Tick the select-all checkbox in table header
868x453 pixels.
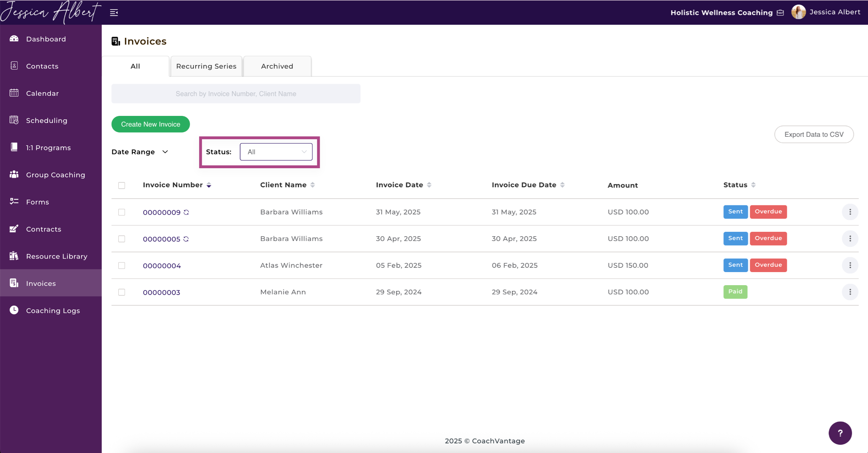tap(122, 186)
